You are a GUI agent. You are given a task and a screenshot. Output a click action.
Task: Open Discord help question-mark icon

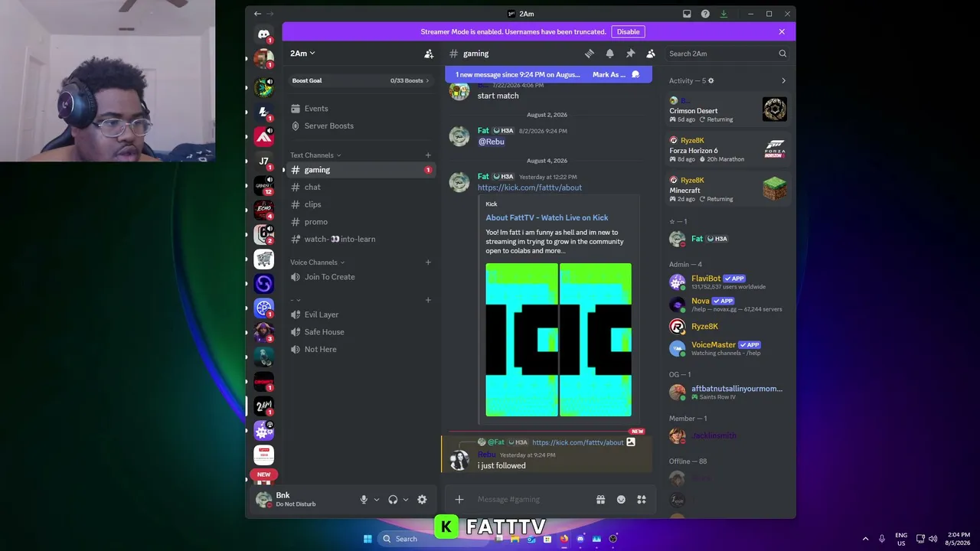coord(705,14)
